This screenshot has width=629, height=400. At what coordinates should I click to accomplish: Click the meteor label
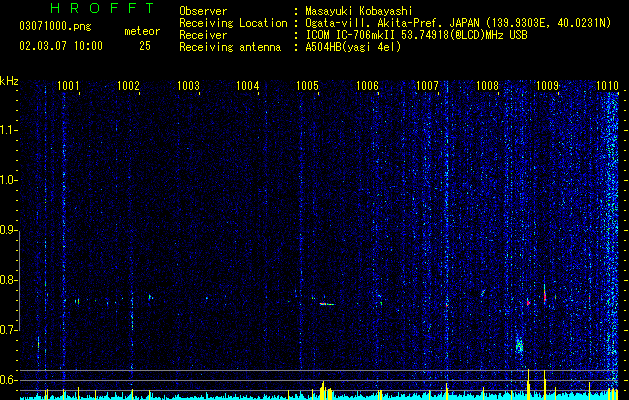pyautogui.click(x=142, y=31)
